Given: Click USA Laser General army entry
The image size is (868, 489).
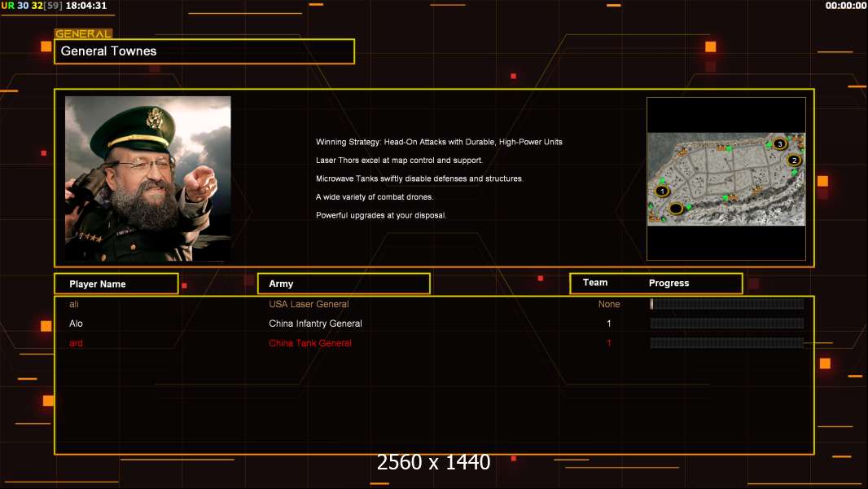Looking at the screenshot, I should (309, 304).
